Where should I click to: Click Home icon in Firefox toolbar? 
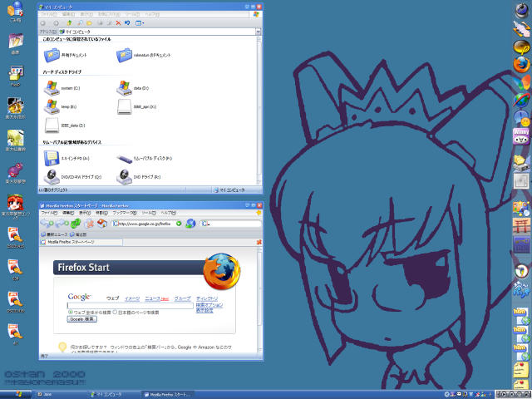click(101, 224)
